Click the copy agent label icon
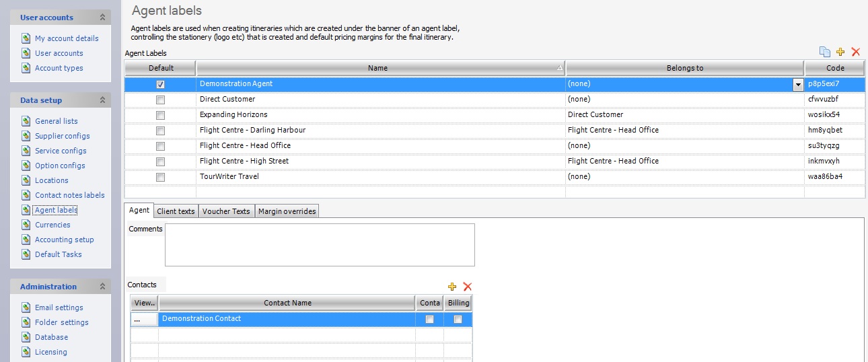This screenshot has height=362, width=868. click(x=825, y=52)
